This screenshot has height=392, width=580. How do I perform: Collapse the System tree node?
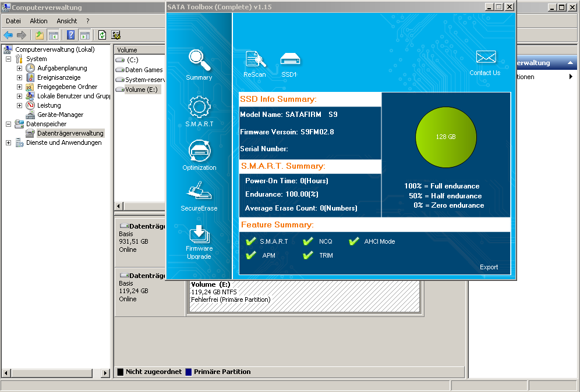pos(9,59)
